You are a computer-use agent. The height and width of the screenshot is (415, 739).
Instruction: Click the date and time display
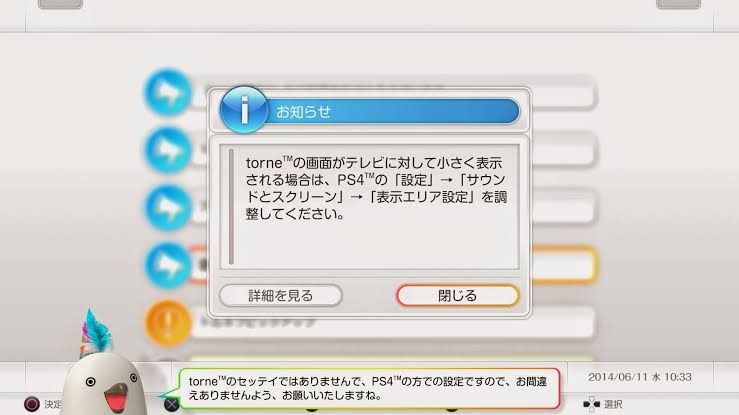pos(640,377)
